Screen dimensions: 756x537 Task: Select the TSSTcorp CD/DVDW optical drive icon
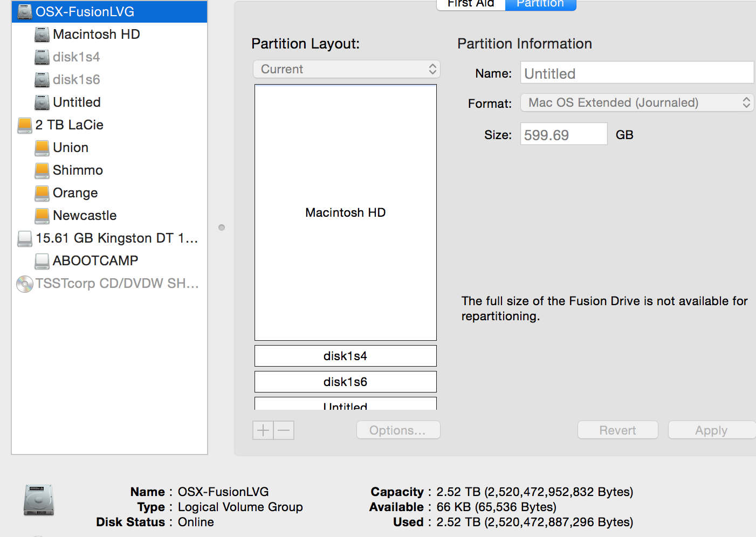[x=25, y=284]
